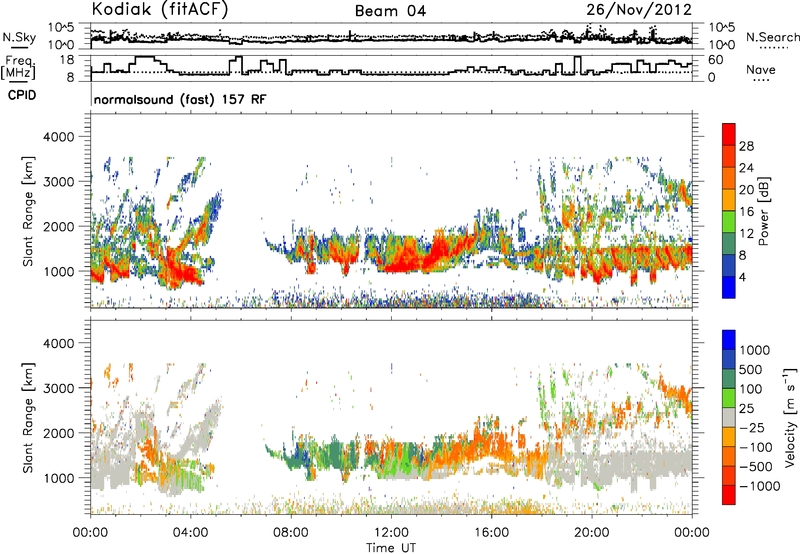Image resolution: width=800 pixels, height=554 pixels.
Task: Click "Slant Range [km]" label of velocity panel
Action: [28, 418]
